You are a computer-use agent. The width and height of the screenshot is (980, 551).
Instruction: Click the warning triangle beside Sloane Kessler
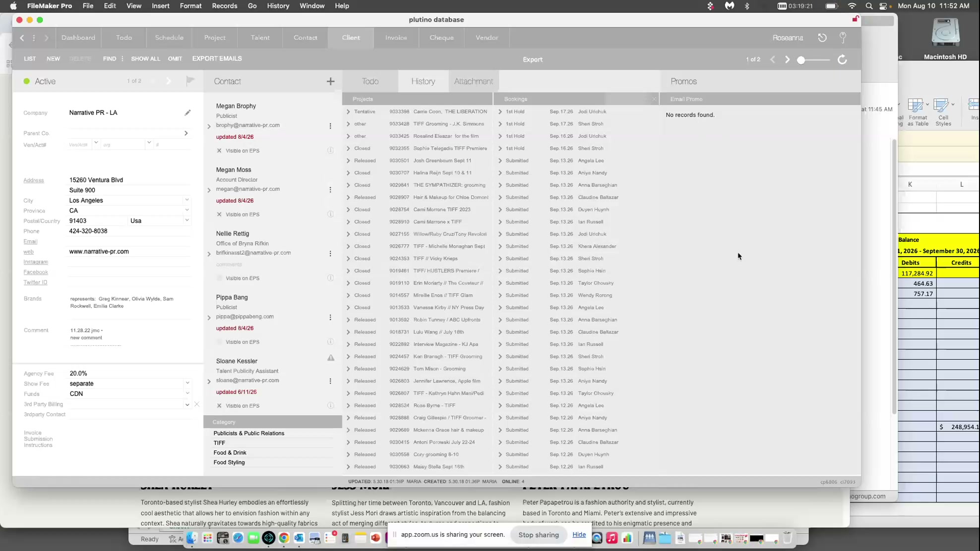(331, 358)
